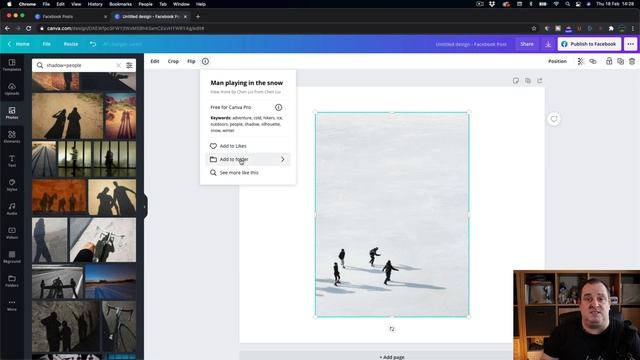Select the hand holding bike shadow thumbnail
The height and width of the screenshot is (360, 640).
(x=103, y=240)
